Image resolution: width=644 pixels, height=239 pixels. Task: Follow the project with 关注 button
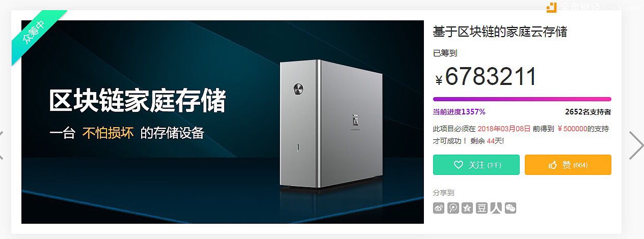[x=476, y=165]
